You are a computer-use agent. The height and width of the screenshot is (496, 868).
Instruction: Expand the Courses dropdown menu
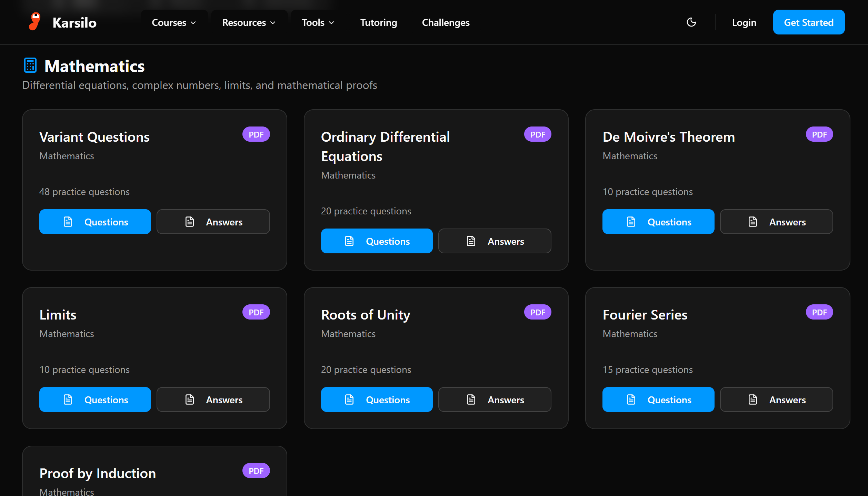coord(174,23)
